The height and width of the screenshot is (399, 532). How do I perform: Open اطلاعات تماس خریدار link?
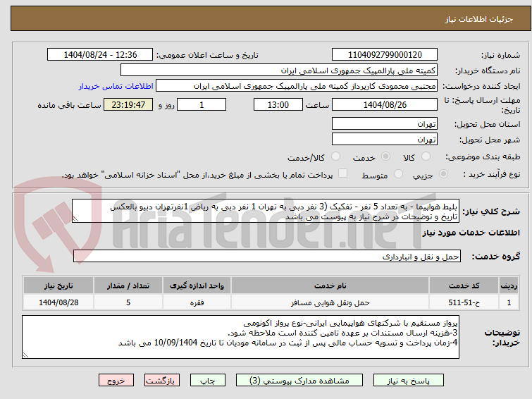point(116,86)
